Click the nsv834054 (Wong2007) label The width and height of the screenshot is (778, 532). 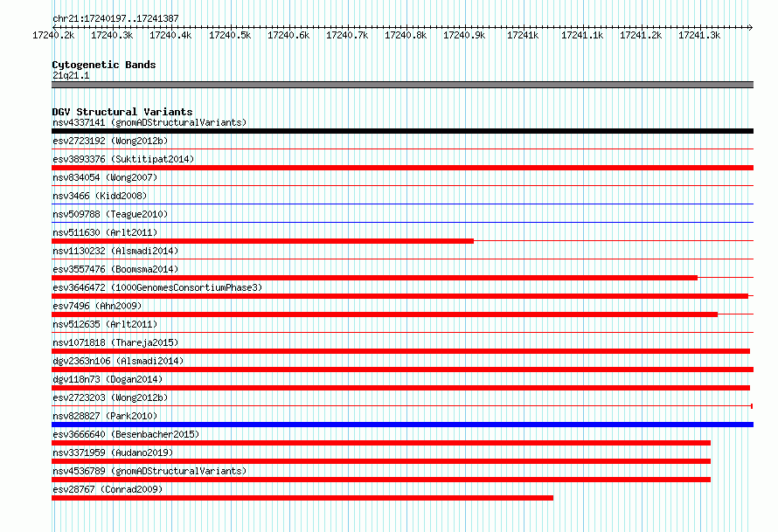click(x=105, y=177)
